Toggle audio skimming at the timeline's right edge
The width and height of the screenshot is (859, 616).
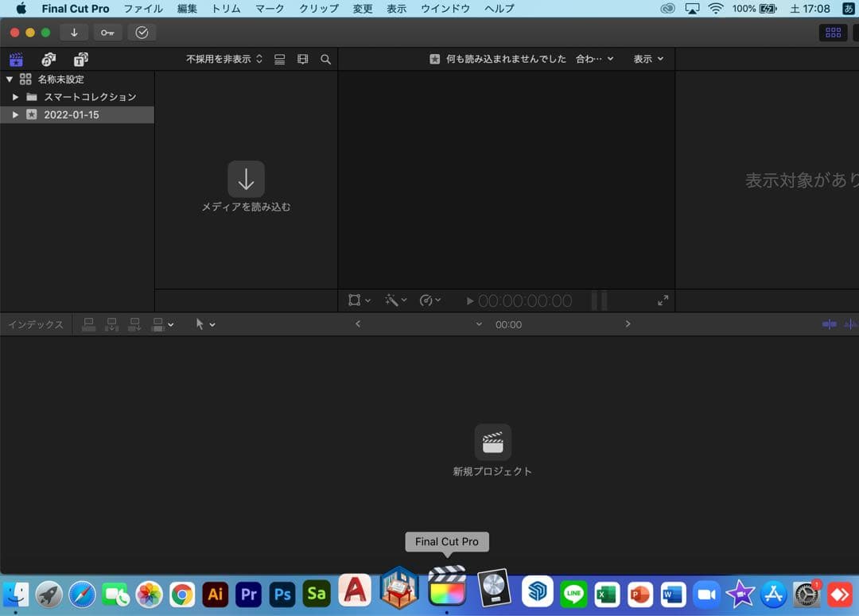(x=849, y=323)
